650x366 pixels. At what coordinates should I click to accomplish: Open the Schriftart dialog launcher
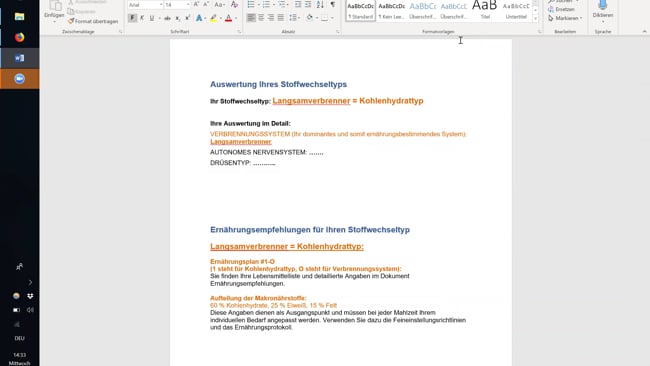(x=239, y=32)
